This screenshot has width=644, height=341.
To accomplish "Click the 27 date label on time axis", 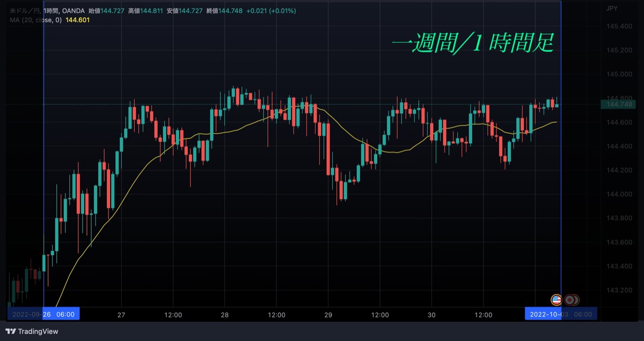I will (121, 315).
